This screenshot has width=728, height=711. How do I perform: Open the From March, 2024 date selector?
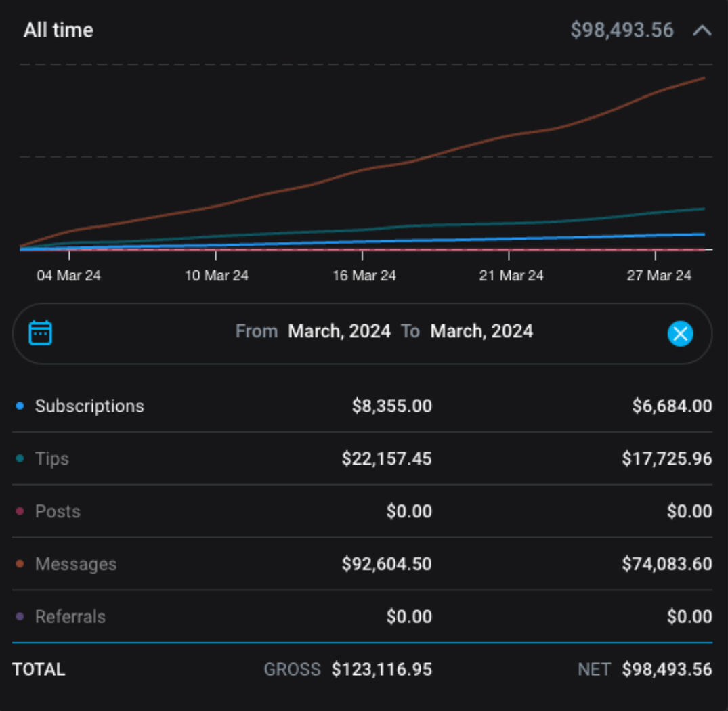339,331
